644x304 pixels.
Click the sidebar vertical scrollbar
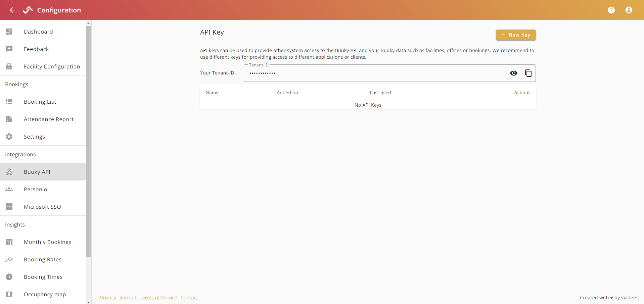coord(89,142)
